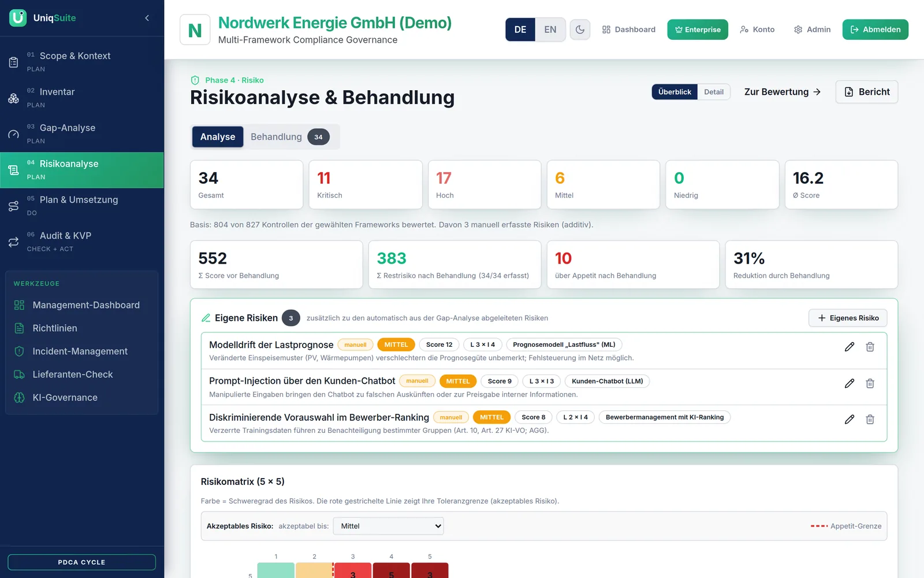The width and height of the screenshot is (924, 578).
Task: Click the Bewerbermanagement mit KI-Ranking tag
Action: point(664,417)
